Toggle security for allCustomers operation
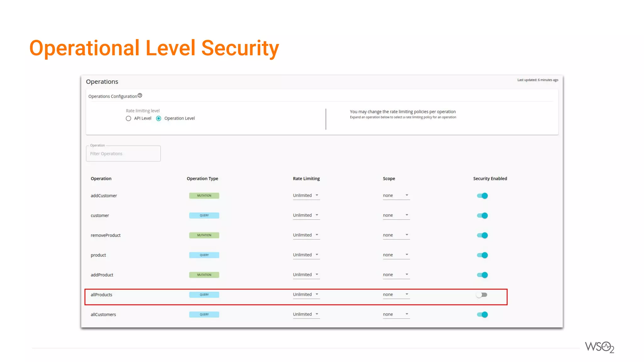Viewport: 644px width, 362px height. click(x=482, y=315)
